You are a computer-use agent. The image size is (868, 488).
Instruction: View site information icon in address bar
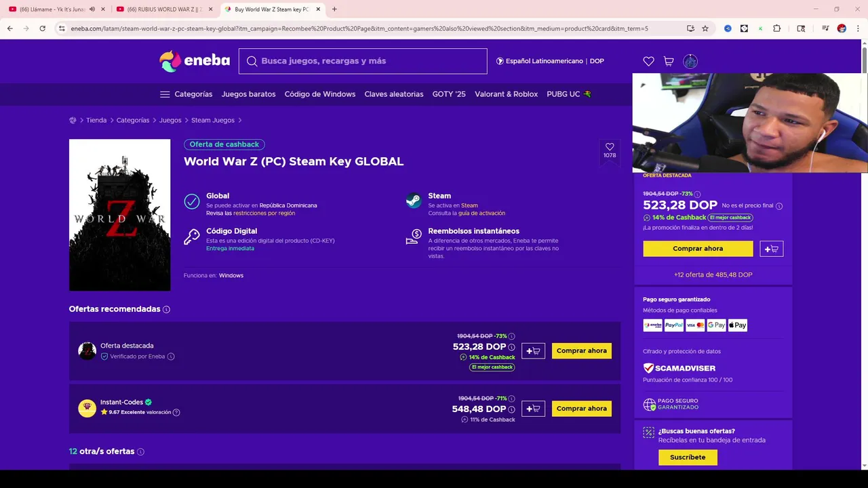[62, 28]
